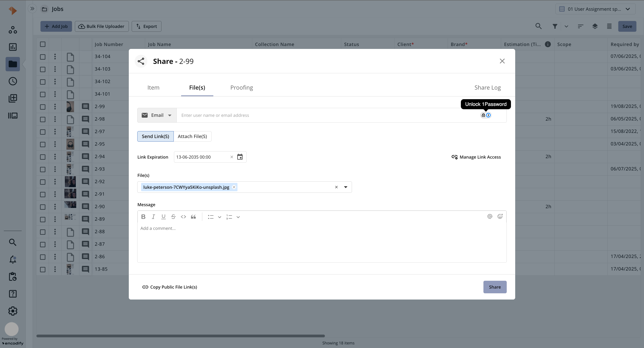The image size is (644, 348).
Task: Clear the link expiration date
Action: [x=232, y=157]
